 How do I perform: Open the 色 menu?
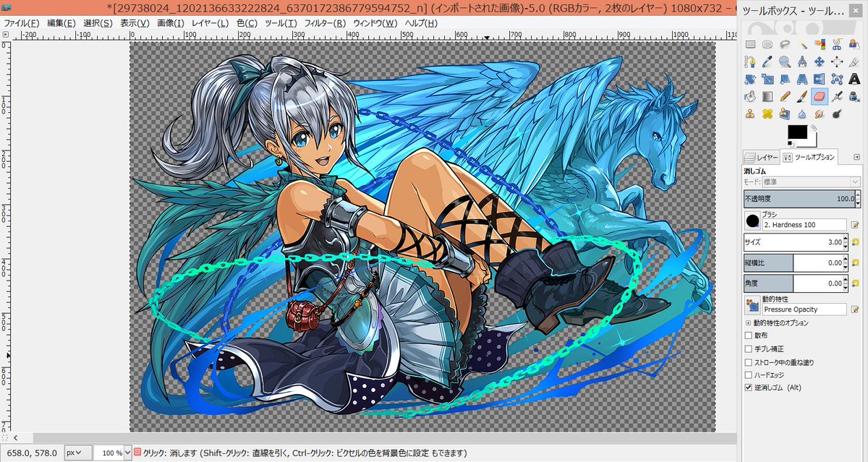pos(247,23)
